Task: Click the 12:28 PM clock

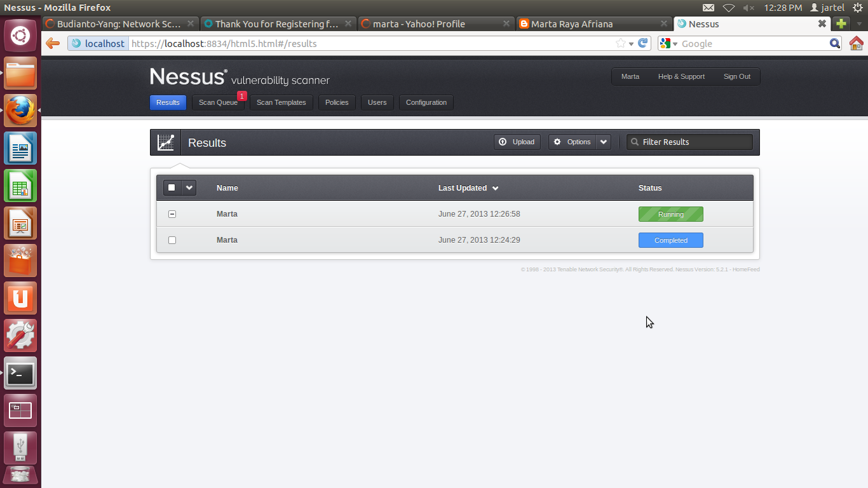Action: coord(783,8)
